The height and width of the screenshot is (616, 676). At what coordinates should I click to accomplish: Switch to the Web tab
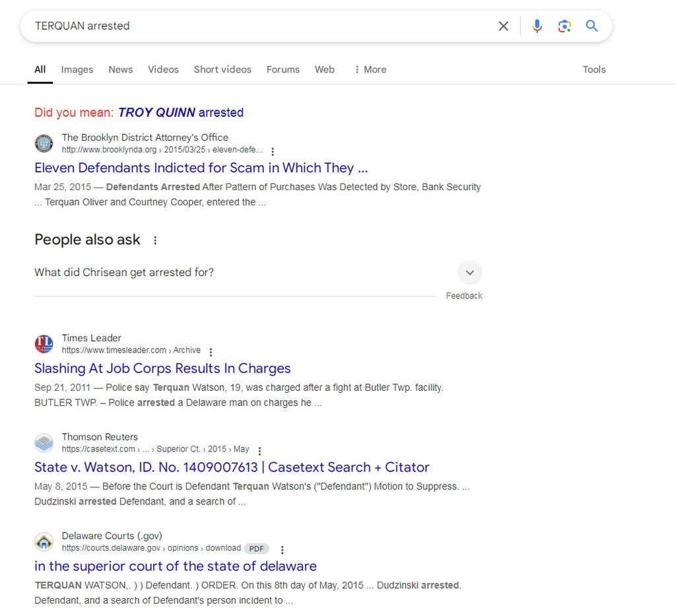(325, 69)
